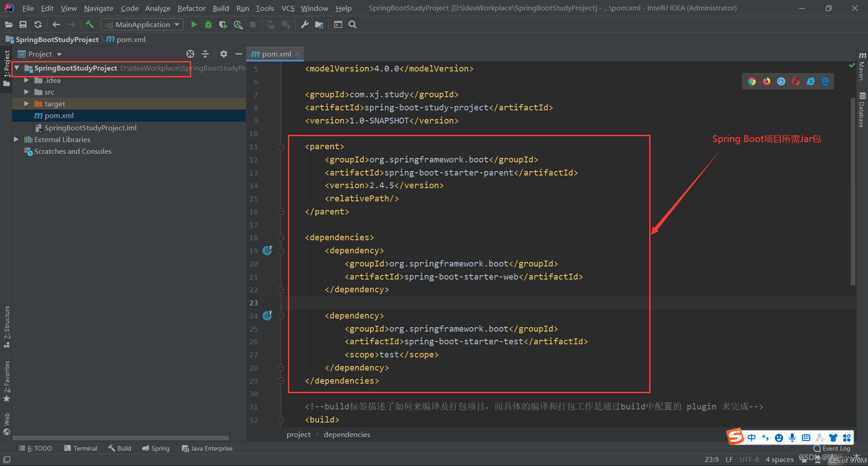Open preview in Firefox browser icon
Screen dimensions: 868x466
coord(767,81)
